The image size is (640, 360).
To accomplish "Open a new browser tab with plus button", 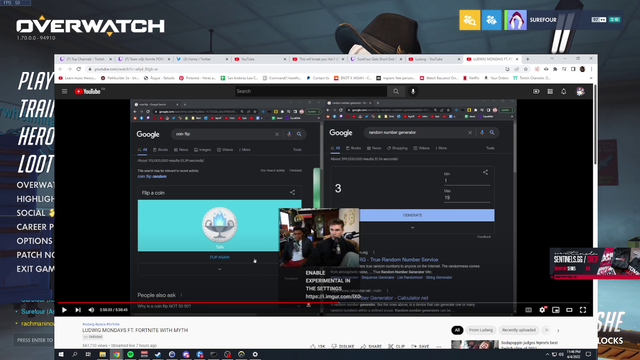I will click(527, 59).
